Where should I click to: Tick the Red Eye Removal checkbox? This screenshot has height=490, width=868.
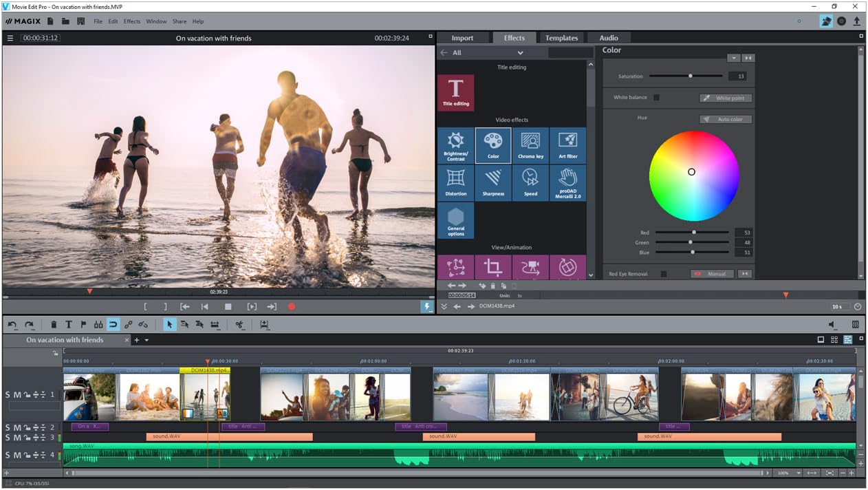point(663,274)
